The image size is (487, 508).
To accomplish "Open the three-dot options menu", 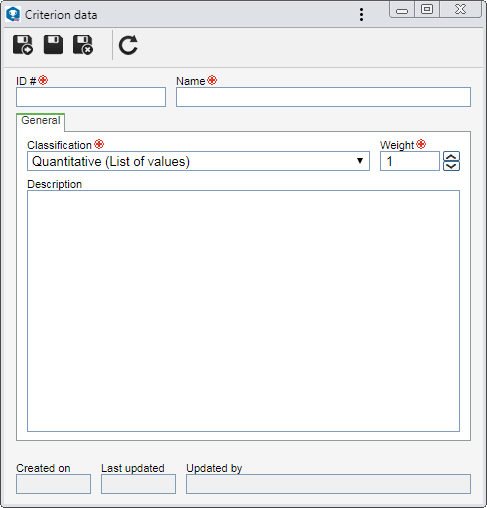I will [x=361, y=15].
